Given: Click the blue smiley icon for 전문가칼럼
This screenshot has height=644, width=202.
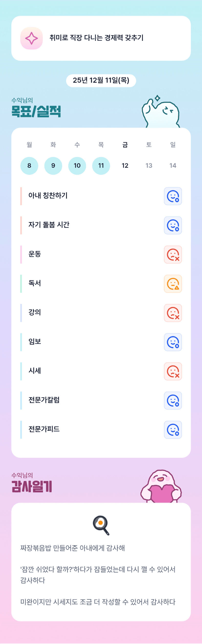Looking at the screenshot, I should pos(173,401).
